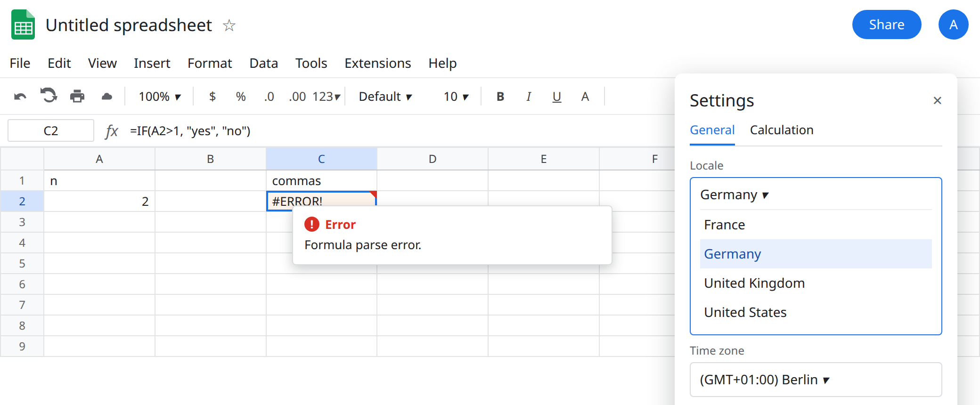Open the text color A tool
The height and width of the screenshot is (405, 980).
click(585, 97)
